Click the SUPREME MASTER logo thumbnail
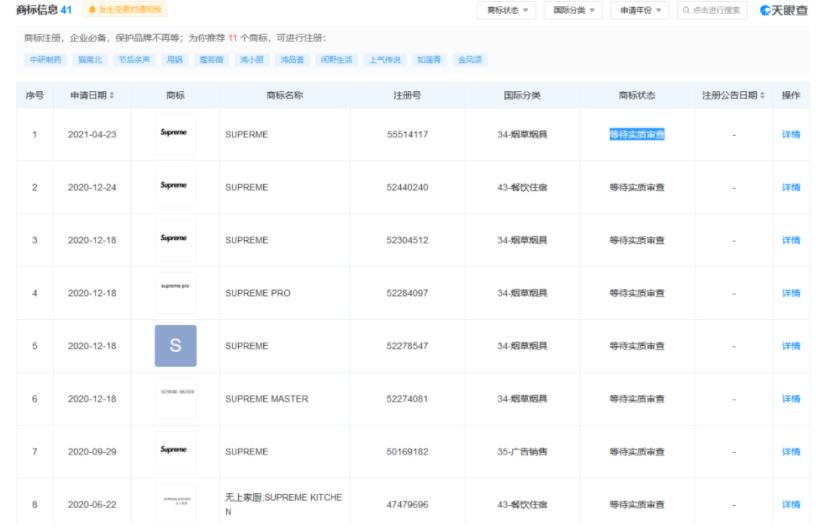834x532 pixels. tap(175, 398)
